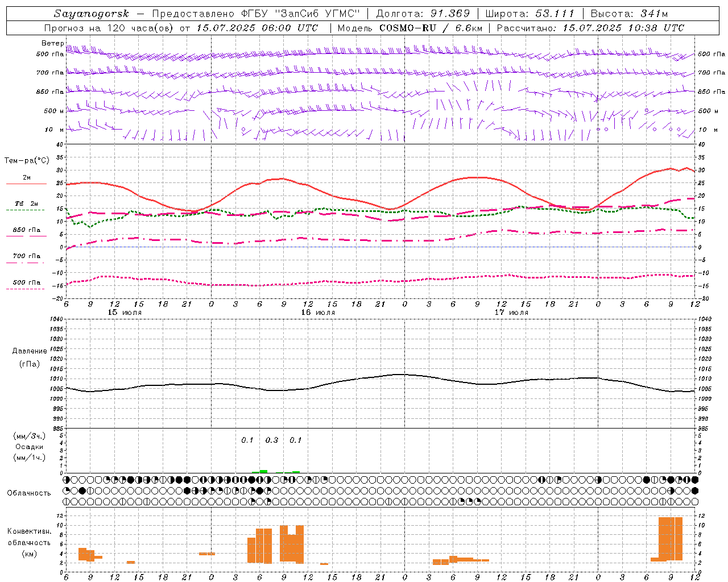Click the 'Осадки' precipitation label
This screenshot has width=728, height=582.
(x=30, y=447)
